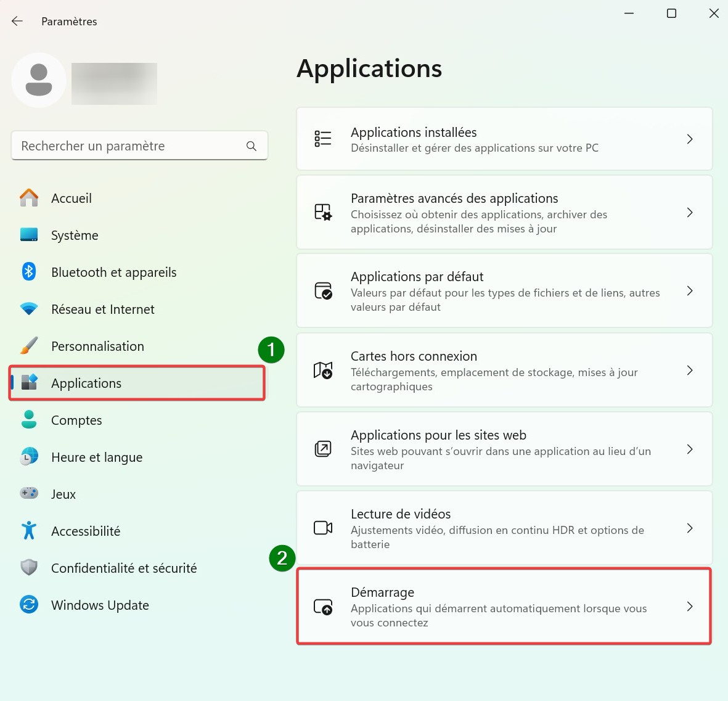Open Confidentialité et sécurité section
The height and width of the screenshot is (701, 728).
click(139, 568)
